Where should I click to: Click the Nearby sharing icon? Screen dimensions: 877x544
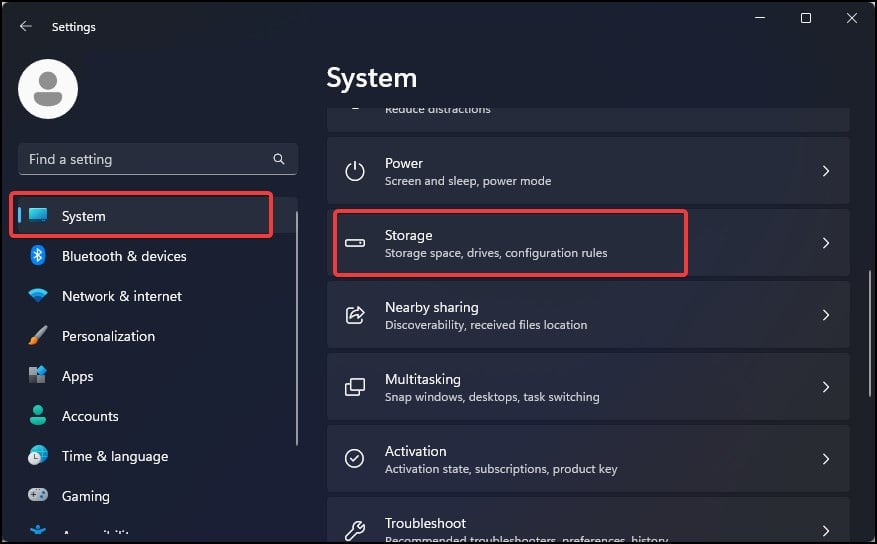(x=355, y=315)
